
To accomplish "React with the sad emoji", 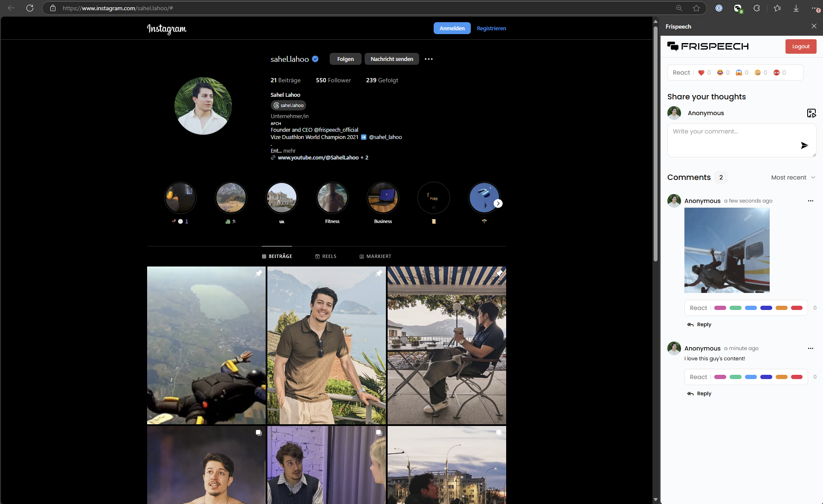I will pos(758,72).
